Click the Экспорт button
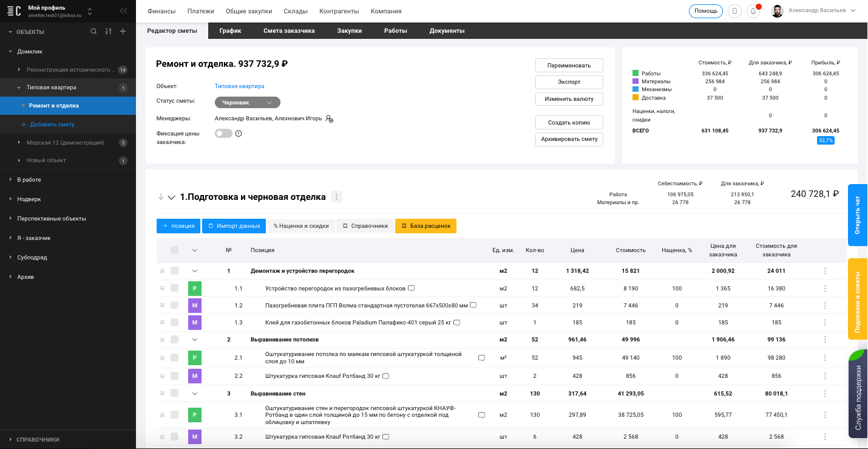868x449 pixels. click(569, 82)
